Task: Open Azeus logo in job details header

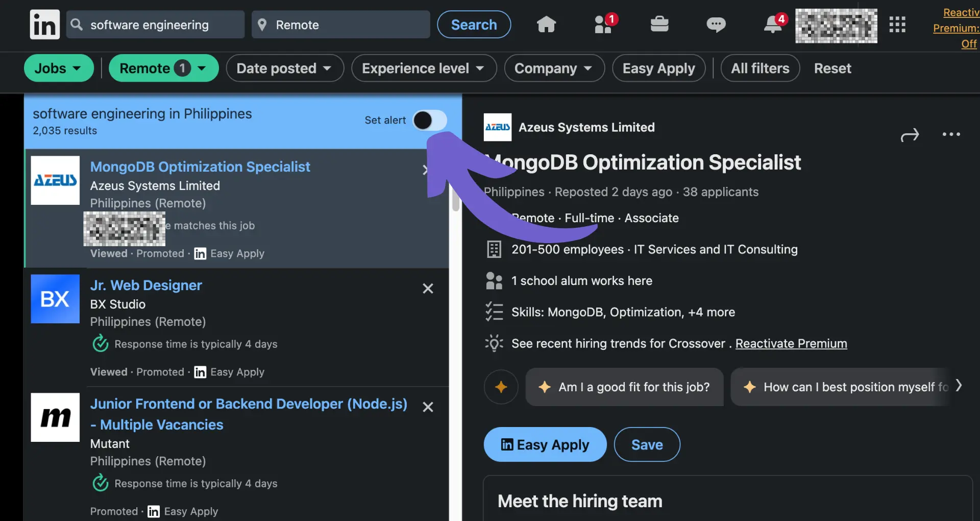Action: click(x=497, y=127)
